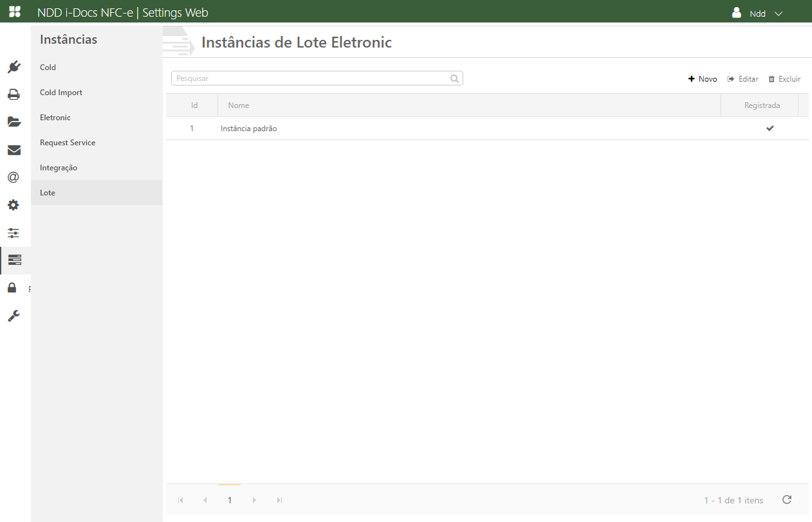Select the Instância padrão row
The width and height of the screenshot is (812, 522).
click(x=249, y=129)
